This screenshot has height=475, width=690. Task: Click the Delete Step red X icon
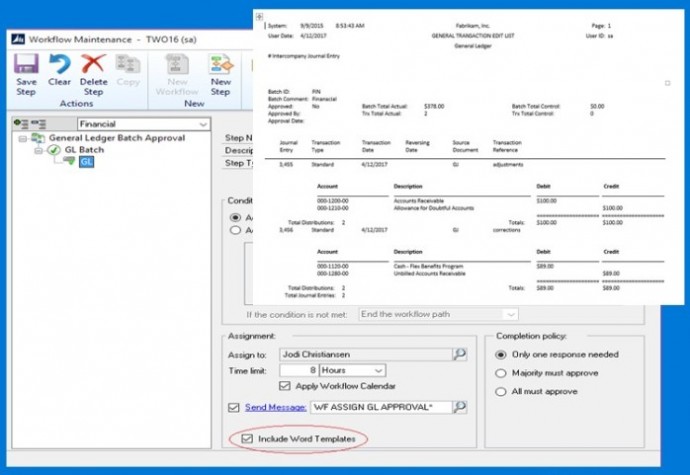pos(93,64)
